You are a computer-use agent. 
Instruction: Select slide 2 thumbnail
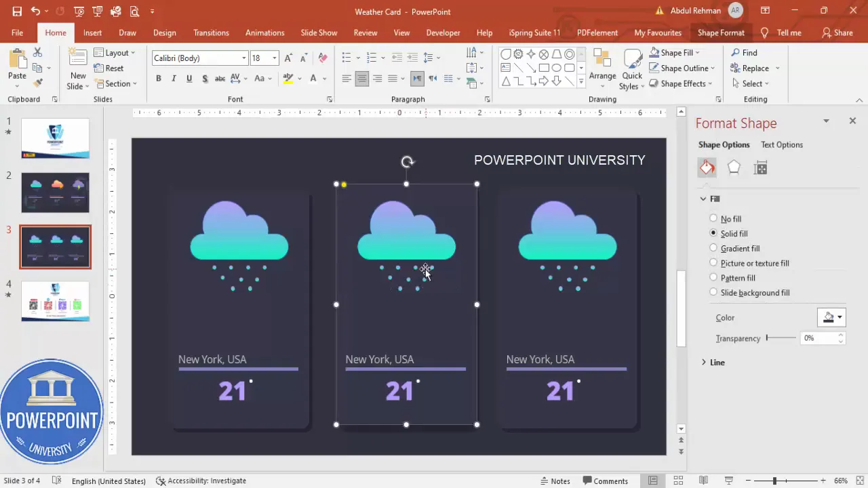point(55,192)
